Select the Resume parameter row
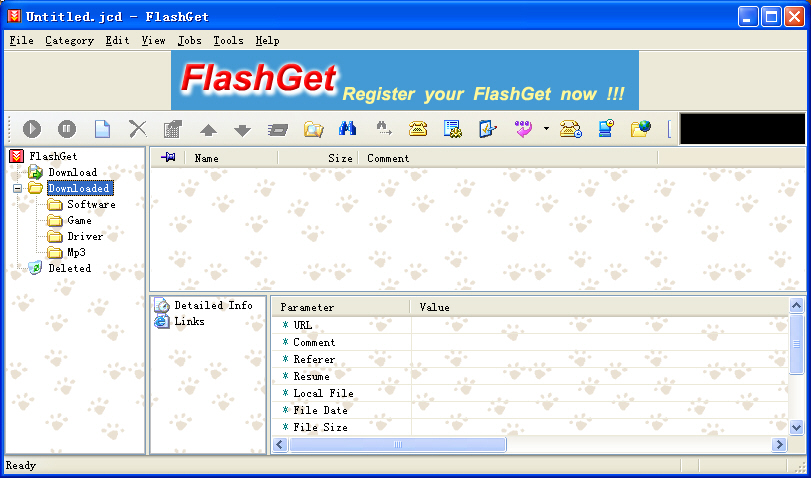The width and height of the screenshot is (811, 478). 530,376
